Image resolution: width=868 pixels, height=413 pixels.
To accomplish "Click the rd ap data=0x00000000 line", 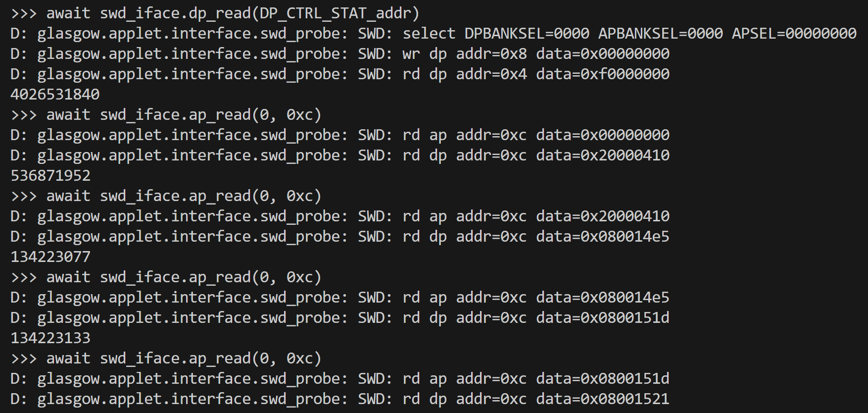I will coord(340,135).
